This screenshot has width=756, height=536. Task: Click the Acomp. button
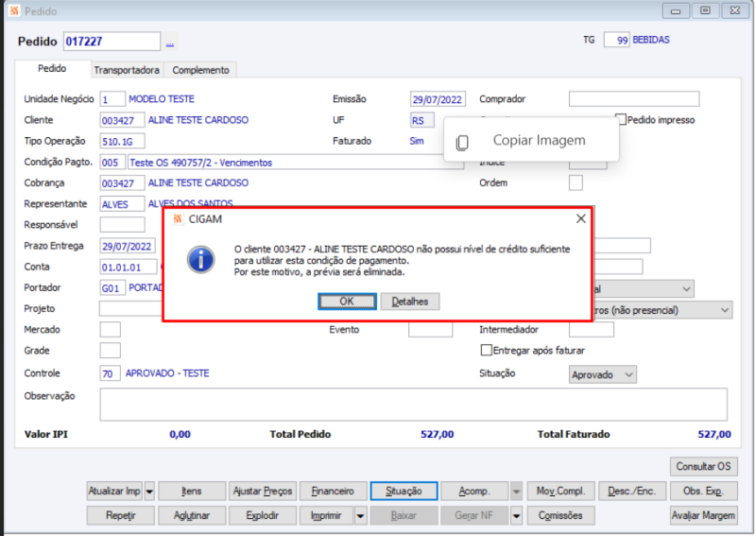coord(474,492)
